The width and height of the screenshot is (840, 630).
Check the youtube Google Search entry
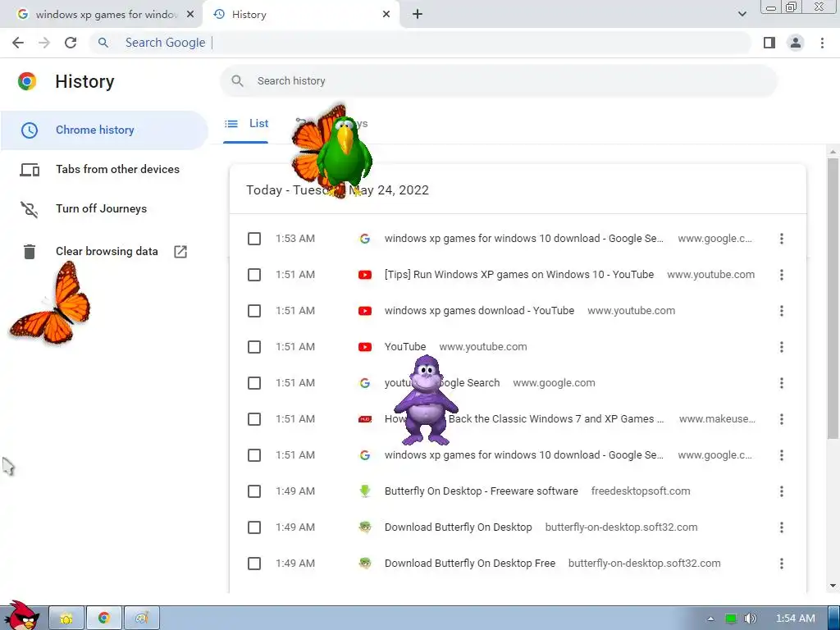coord(254,383)
